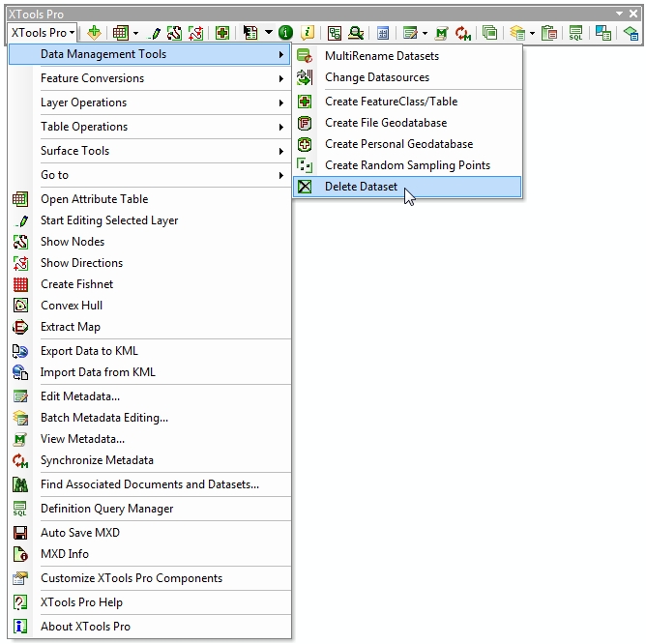Click the clipboard toolbar icon

[x=549, y=33]
